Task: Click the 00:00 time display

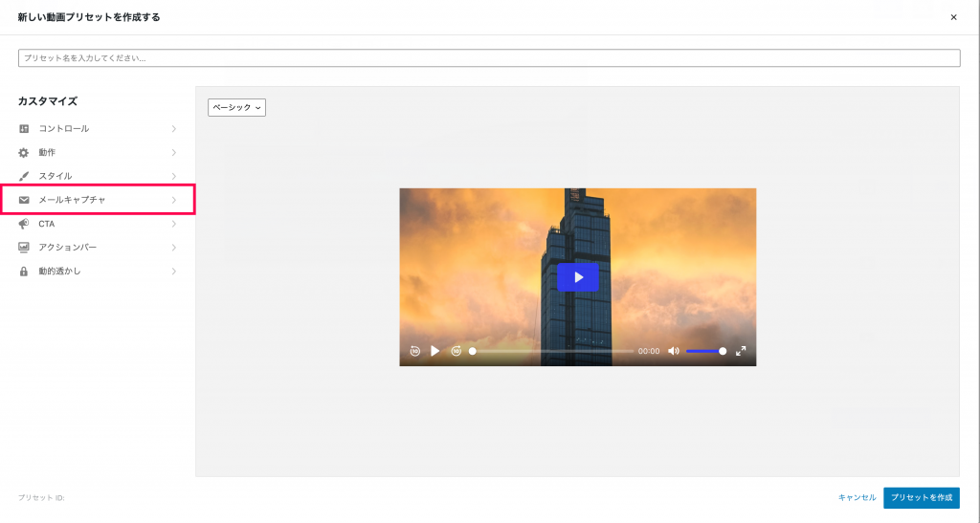Action: coord(649,351)
